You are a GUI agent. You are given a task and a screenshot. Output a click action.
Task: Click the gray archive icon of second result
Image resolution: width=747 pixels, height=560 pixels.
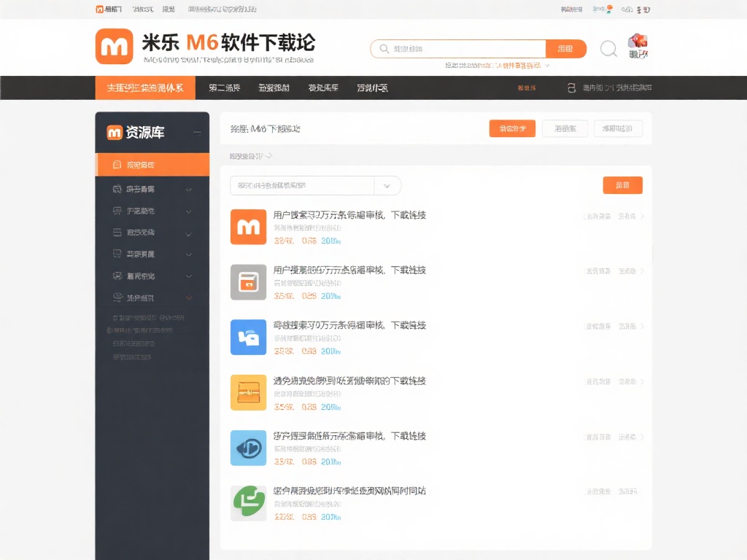pos(248,282)
